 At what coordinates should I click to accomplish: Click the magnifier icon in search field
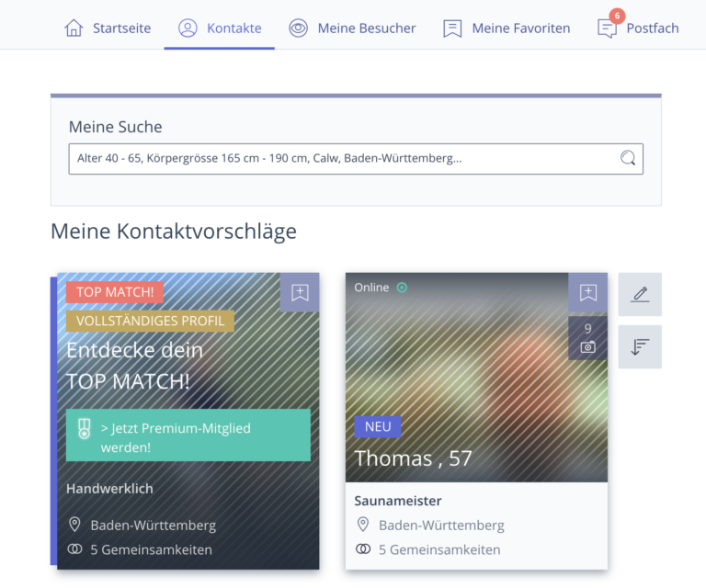628,158
